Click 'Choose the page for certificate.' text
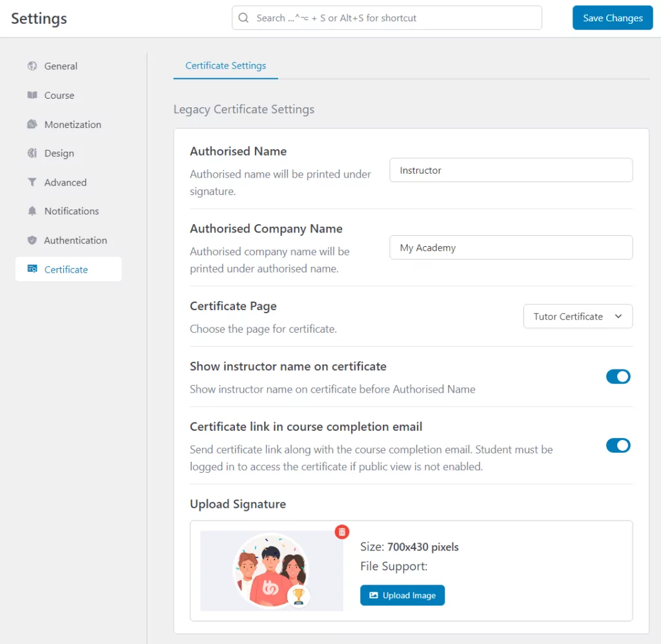 pyautogui.click(x=263, y=329)
